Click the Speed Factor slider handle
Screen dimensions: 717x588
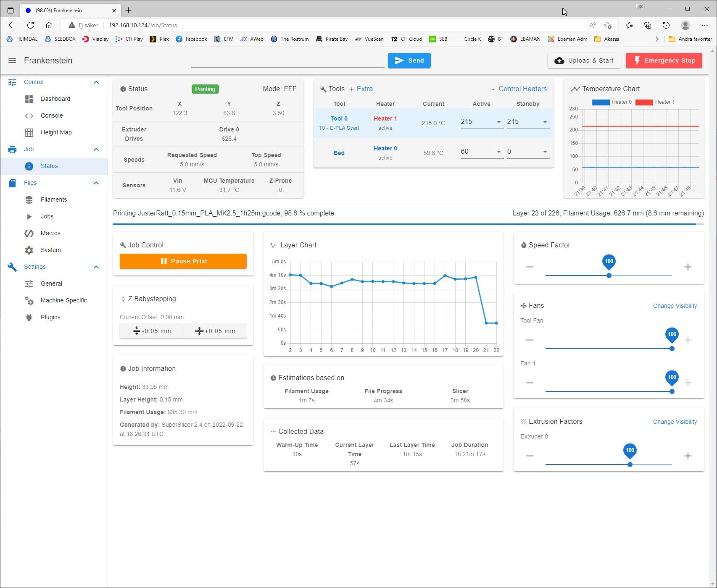coord(609,276)
